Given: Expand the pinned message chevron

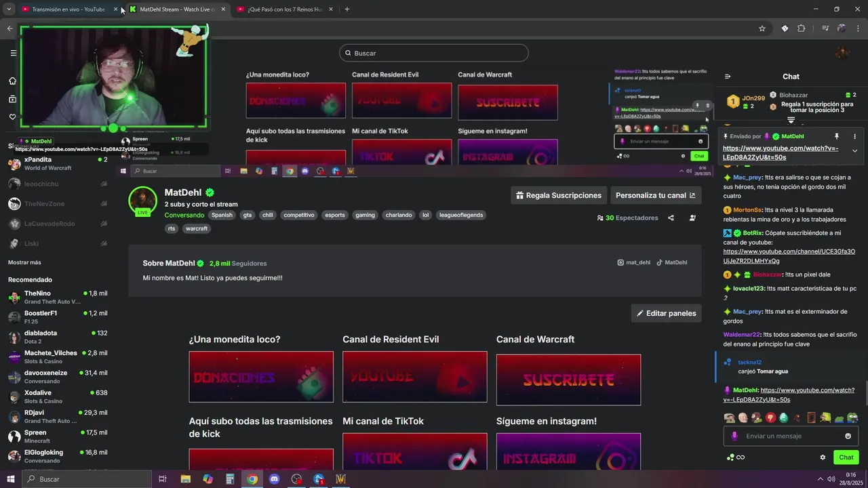Looking at the screenshot, I should pyautogui.click(x=854, y=151).
